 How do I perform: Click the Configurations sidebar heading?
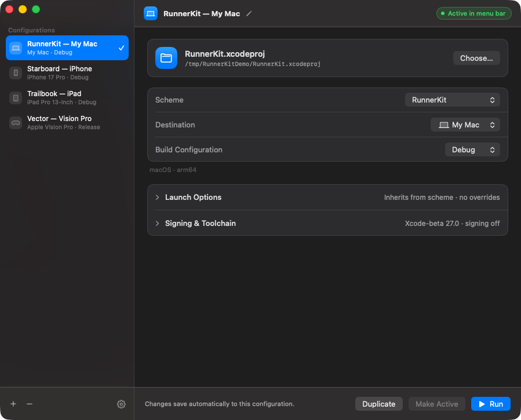pos(31,30)
